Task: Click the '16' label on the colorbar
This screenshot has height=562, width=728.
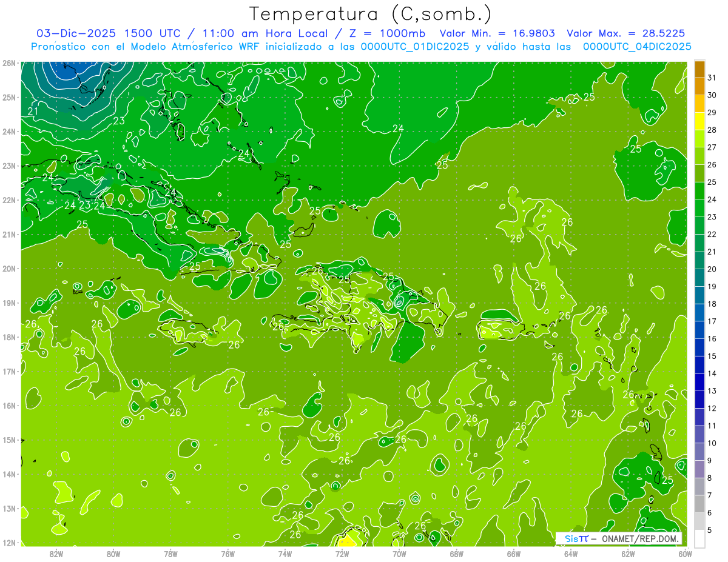Action: coord(712,339)
